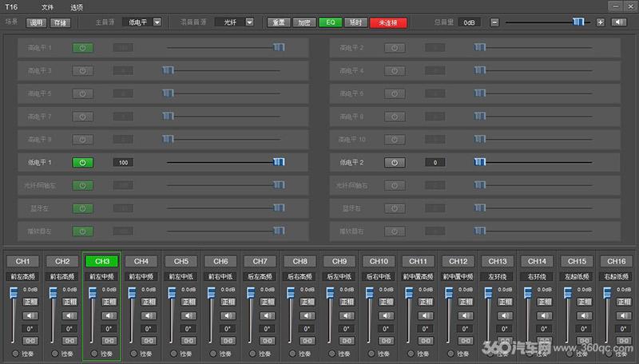Image resolution: width=639 pixels, height=364 pixels.
Task: Mute CH3 with its speaker icon
Action: (x=109, y=315)
